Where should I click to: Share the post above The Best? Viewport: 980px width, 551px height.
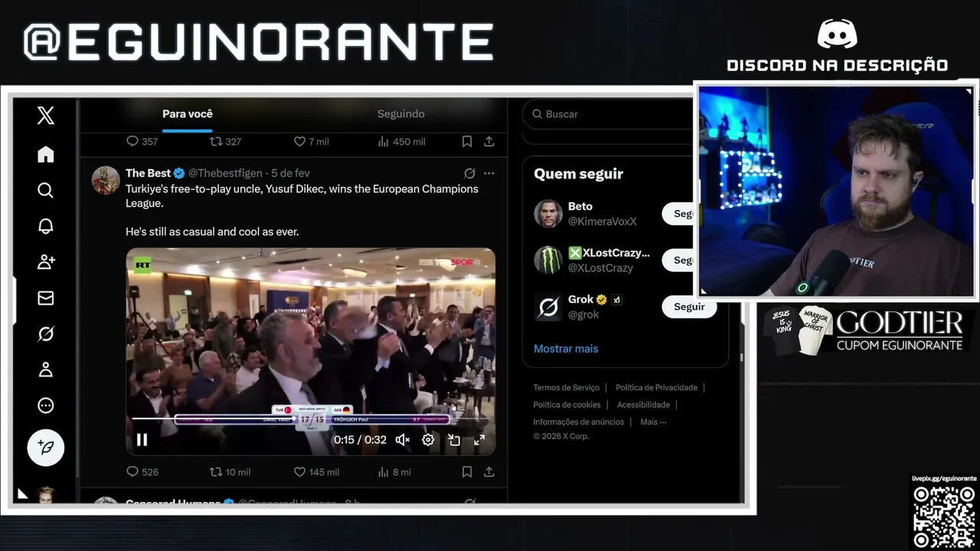click(x=489, y=142)
